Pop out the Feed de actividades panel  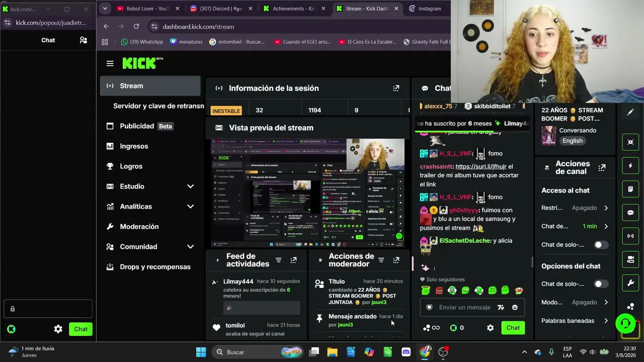(293, 260)
